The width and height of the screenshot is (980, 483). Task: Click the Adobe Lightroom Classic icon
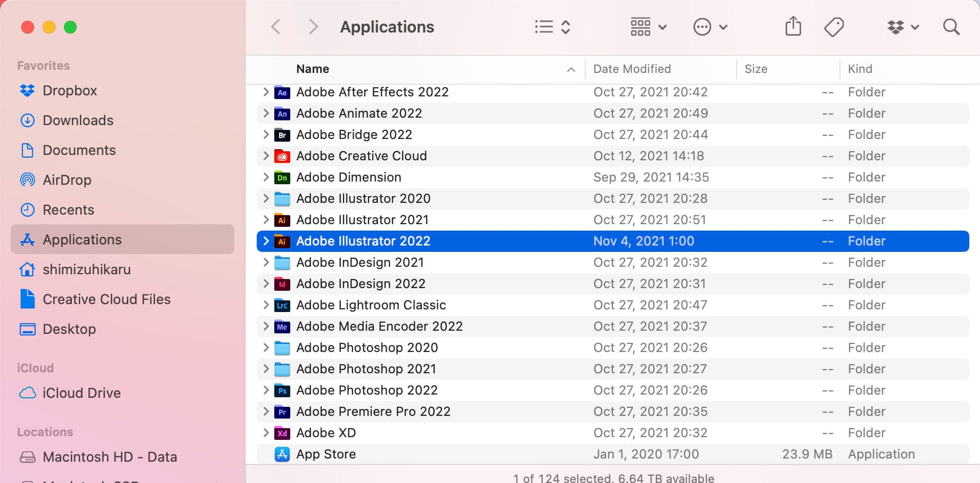click(282, 305)
